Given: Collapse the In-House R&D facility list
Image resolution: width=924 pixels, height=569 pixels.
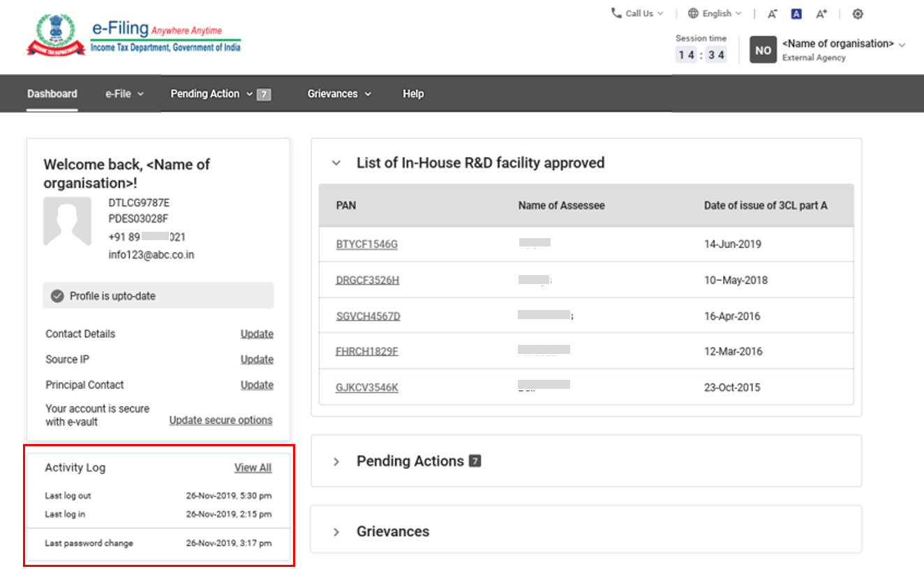Looking at the screenshot, I should pyautogui.click(x=336, y=163).
